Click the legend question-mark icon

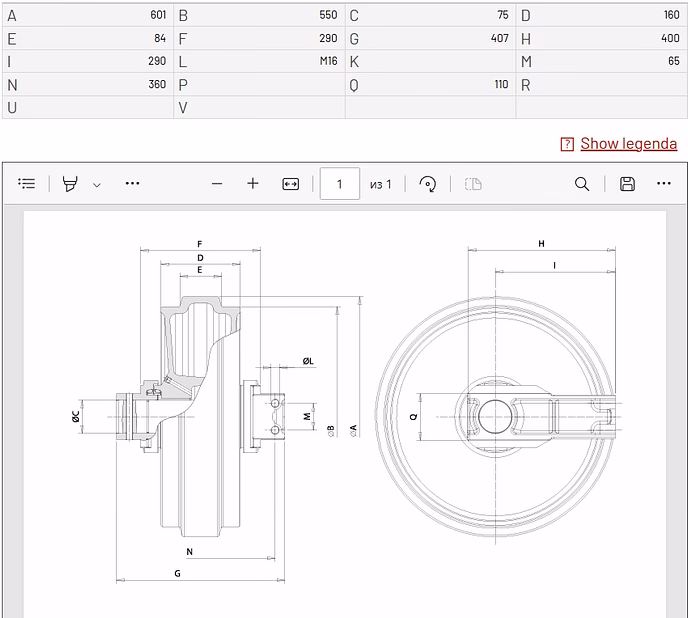[x=567, y=144]
